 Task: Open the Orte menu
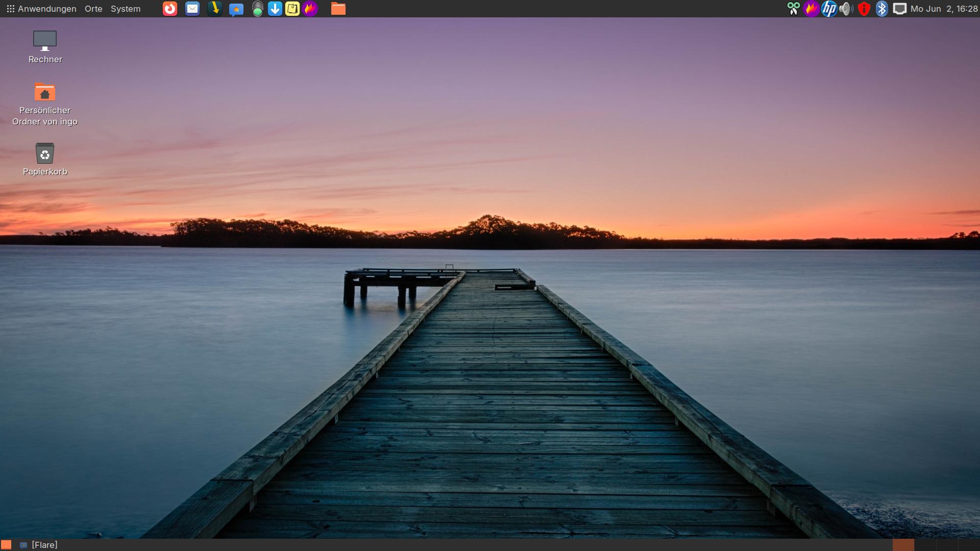93,9
